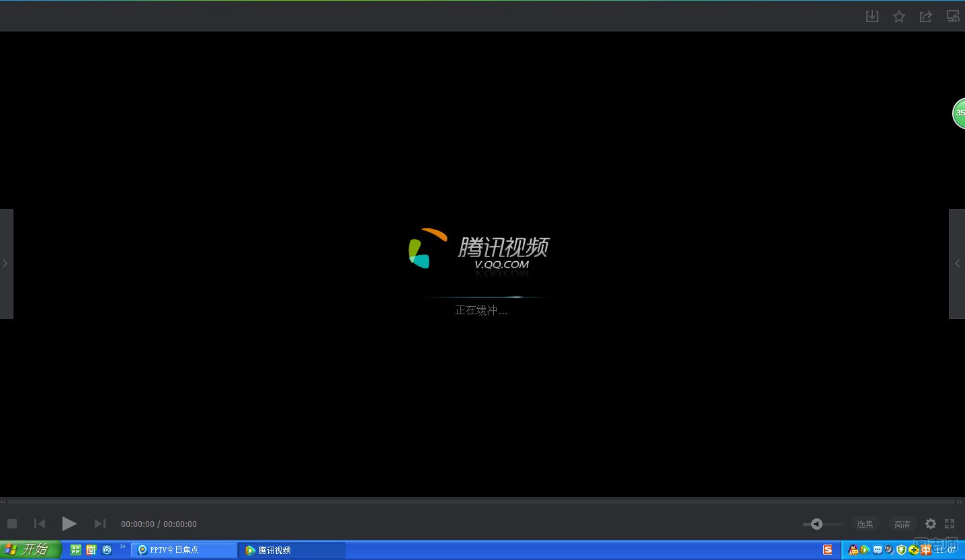The image size is (965, 560).
Task: Click the Tencent Video tray icon
Action: [865, 550]
